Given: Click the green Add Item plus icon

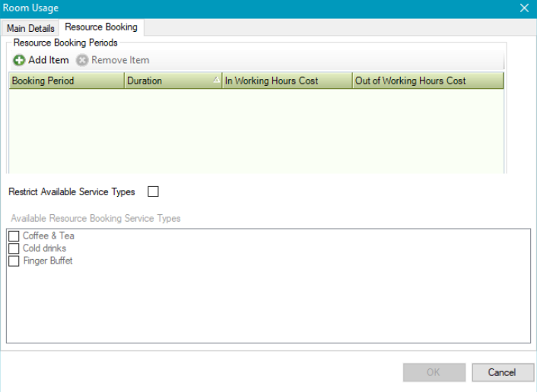Looking at the screenshot, I should point(19,61).
